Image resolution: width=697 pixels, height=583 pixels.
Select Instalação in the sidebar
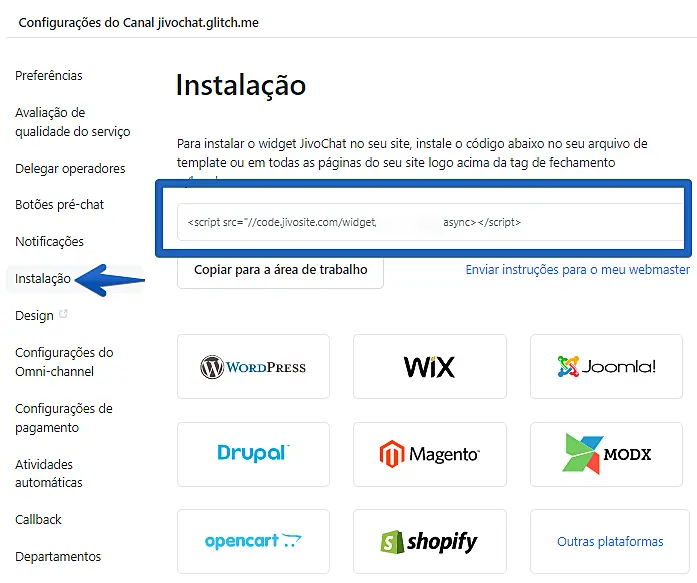click(x=43, y=279)
